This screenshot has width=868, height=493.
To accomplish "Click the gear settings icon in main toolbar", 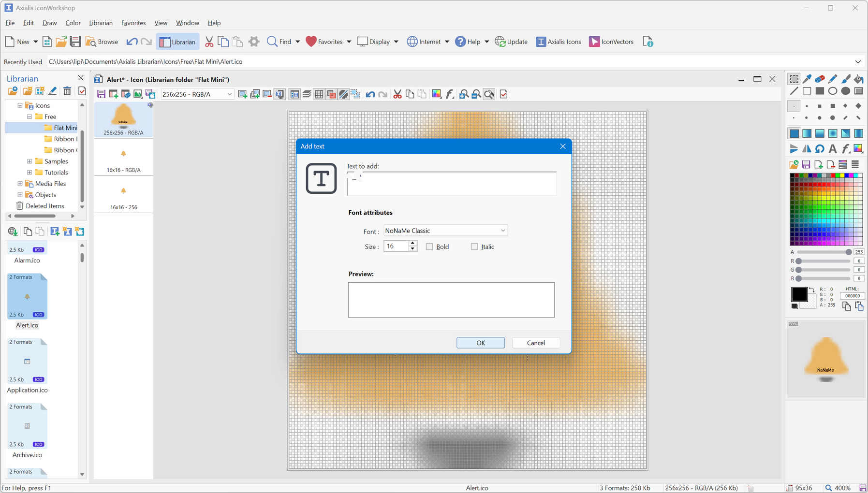I will 254,42.
